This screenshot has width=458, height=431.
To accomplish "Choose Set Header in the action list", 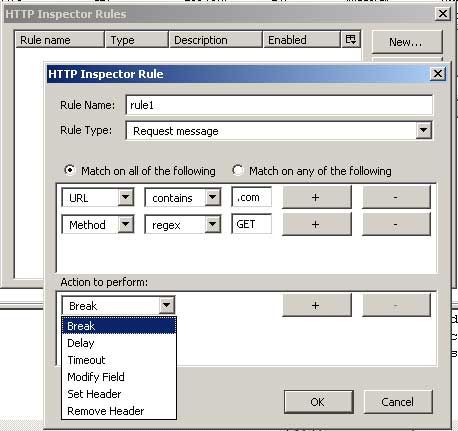I will click(x=119, y=394).
